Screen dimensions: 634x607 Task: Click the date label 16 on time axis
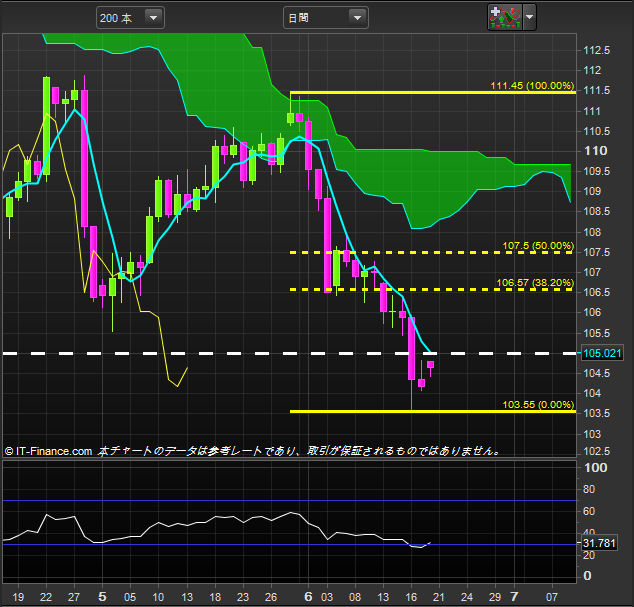[x=411, y=597]
